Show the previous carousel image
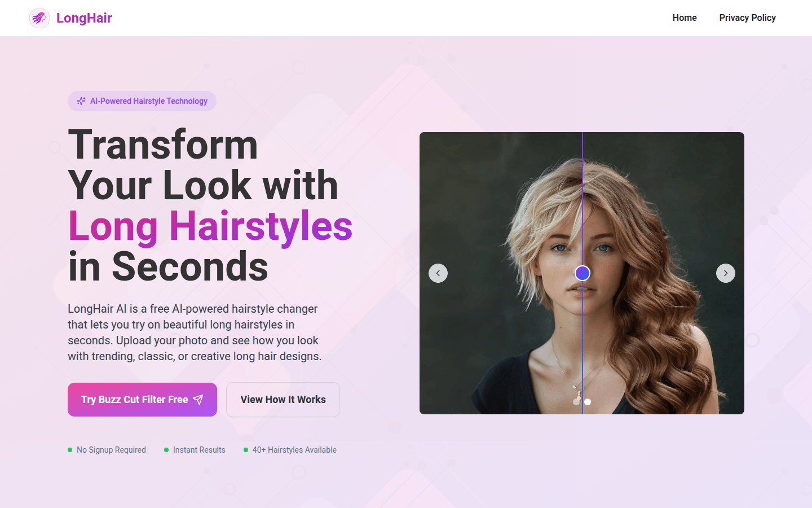Screen dimensions: 812x508 pyautogui.click(x=438, y=273)
